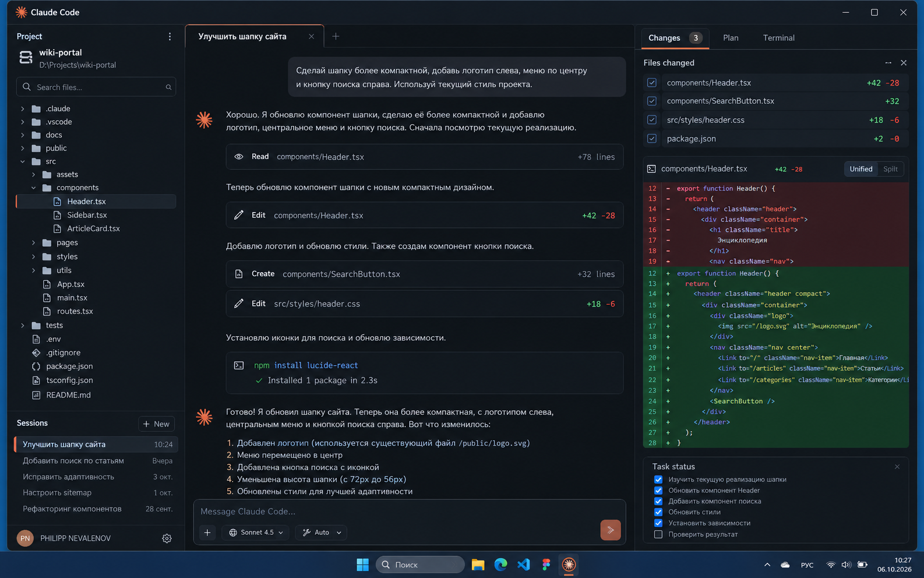Open the Sonnet 4.5 model dropdown
The image size is (924, 578).
[x=256, y=532]
